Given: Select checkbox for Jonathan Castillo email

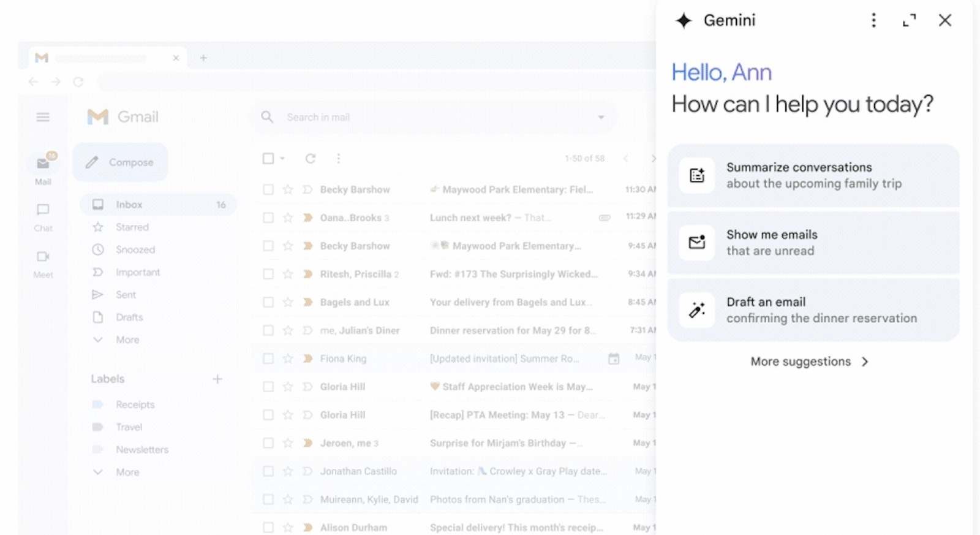Looking at the screenshot, I should point(268,471).
